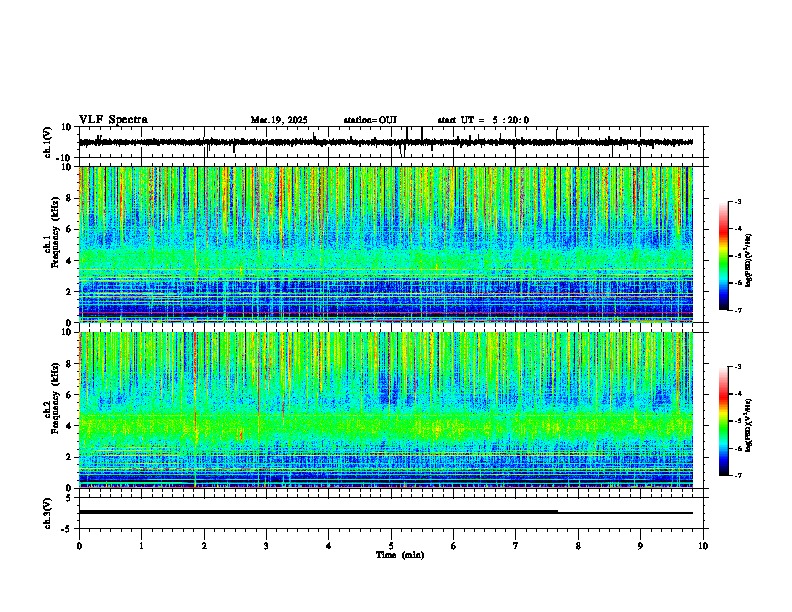Click the ch.2 colorbar 'log(PSD)' unit label

[749, 425]
